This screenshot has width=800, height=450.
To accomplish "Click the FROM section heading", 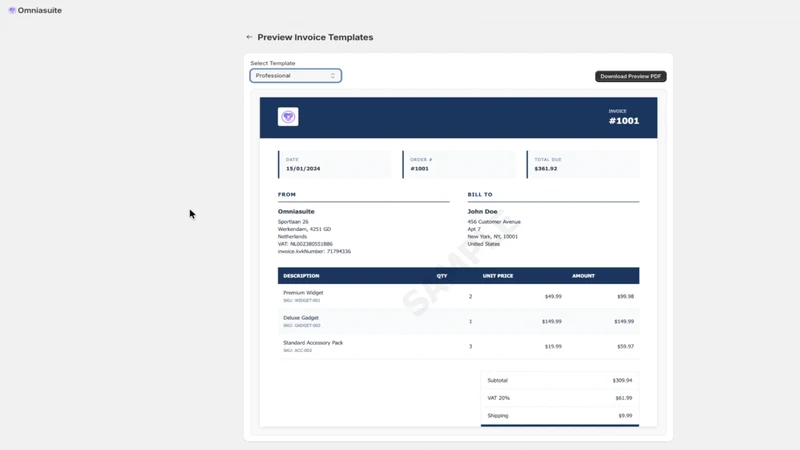I will coord(287,194).
